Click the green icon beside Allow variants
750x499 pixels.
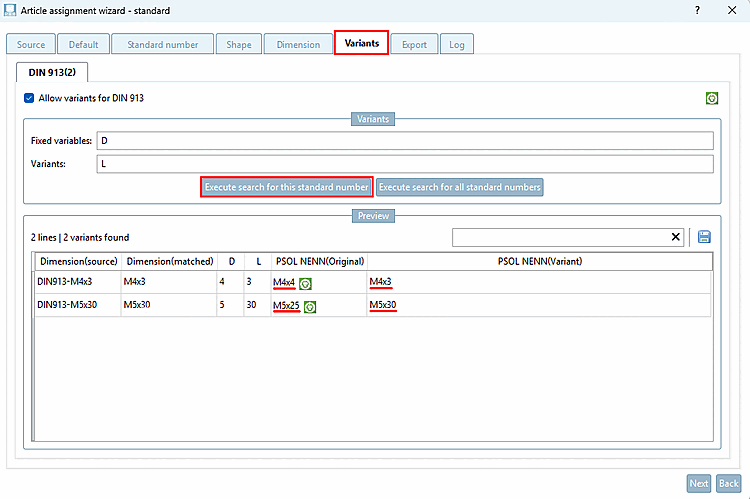point(712,99)
